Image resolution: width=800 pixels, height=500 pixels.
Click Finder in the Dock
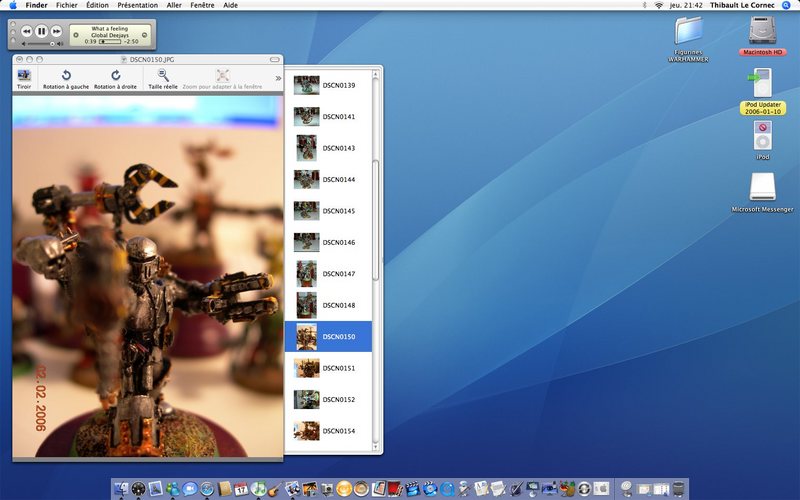click(121, 488)
